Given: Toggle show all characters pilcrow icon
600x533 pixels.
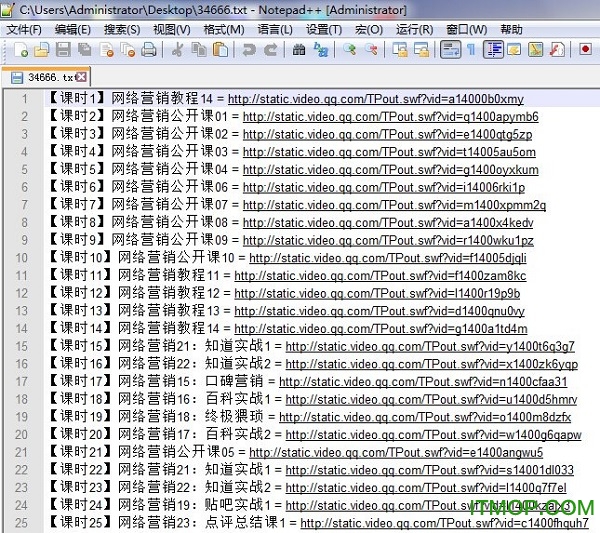Looking at the screenshot, I should point(471,50).
